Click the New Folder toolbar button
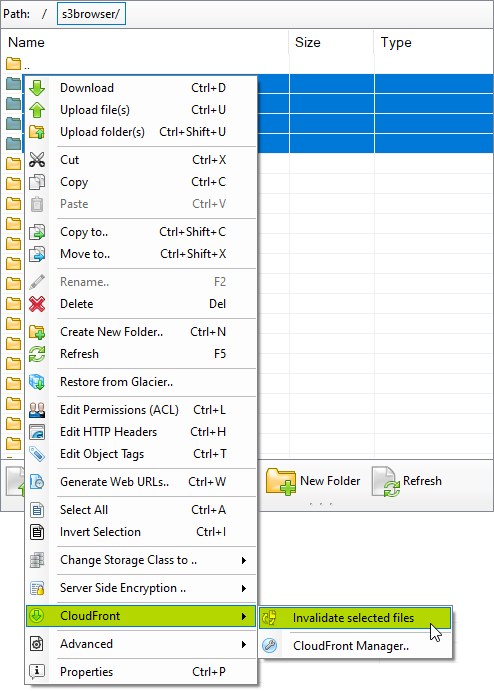Viewport: 494px width, 691px height. pyautogui.click(x=313, y=481)
